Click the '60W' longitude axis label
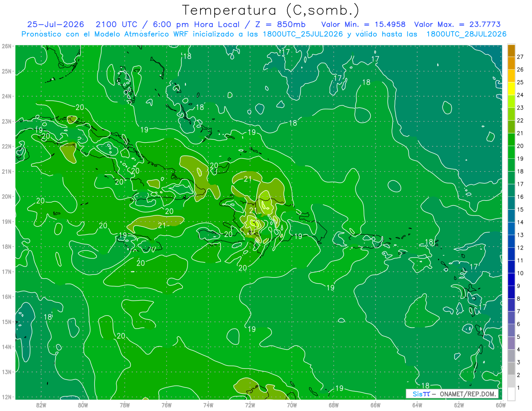This screenshot has width=532, height=411. pos(500,405)
